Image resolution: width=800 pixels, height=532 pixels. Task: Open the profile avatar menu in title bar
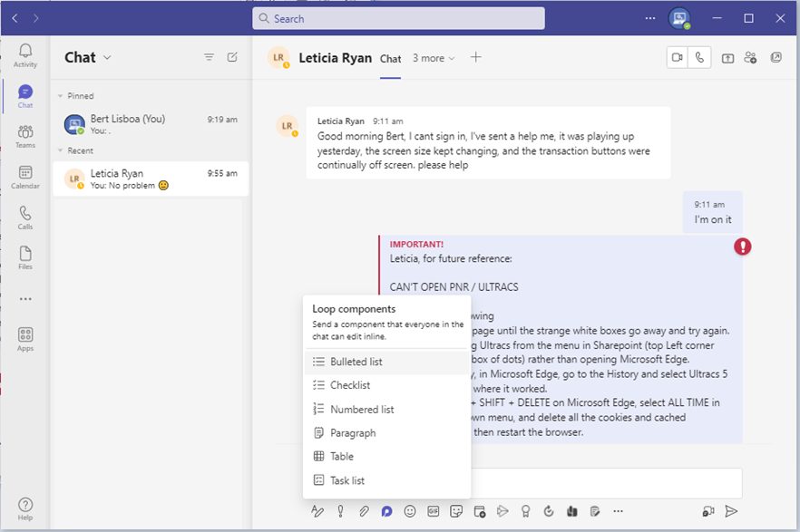(679, 19)
